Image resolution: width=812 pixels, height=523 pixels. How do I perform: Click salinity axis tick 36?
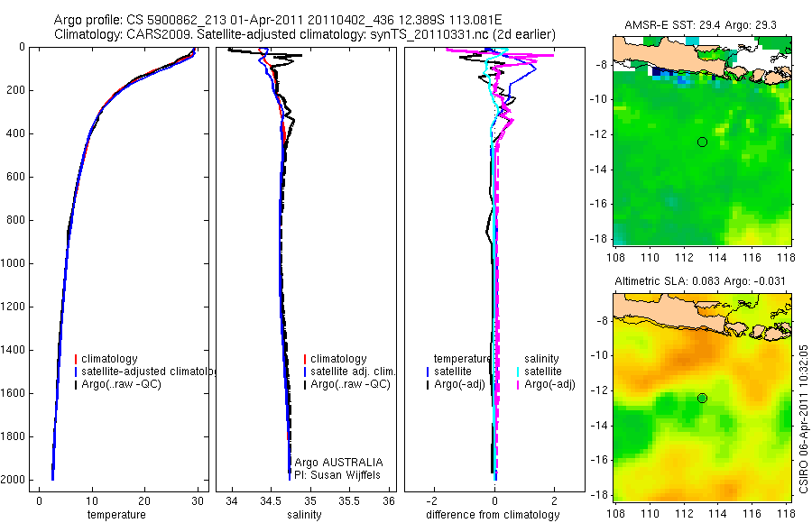point(389,501)
